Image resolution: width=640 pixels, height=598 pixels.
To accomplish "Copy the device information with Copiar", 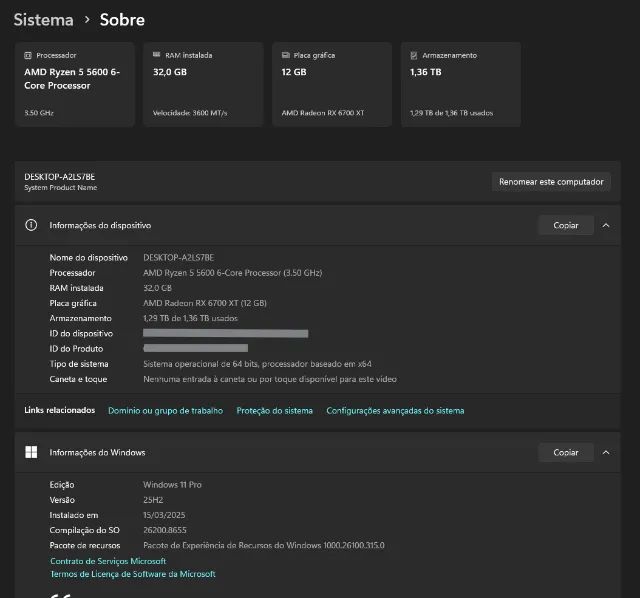I will pyautogui.click(x=566, y=225).
